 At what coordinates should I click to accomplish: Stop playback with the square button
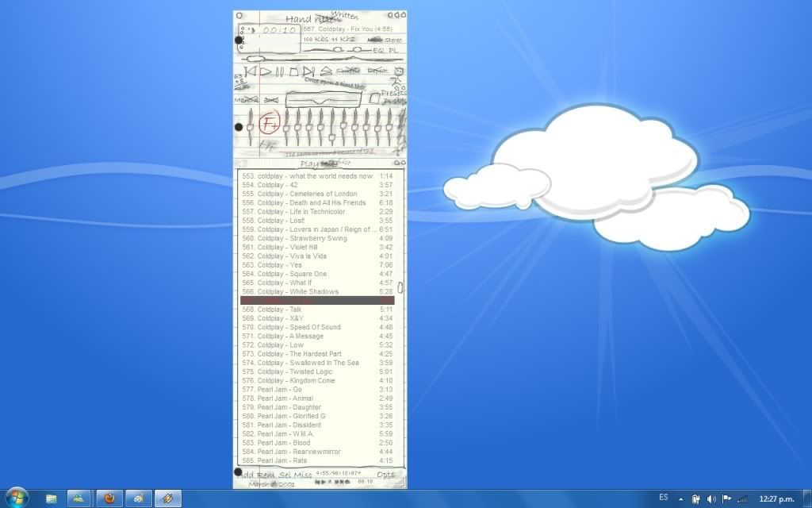click(293, 72)
